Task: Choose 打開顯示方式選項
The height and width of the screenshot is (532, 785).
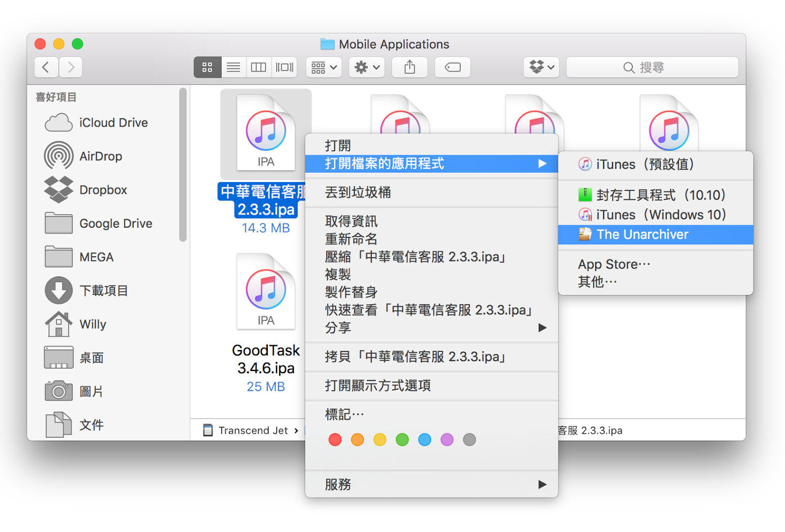Action: (x=431, y=385)
